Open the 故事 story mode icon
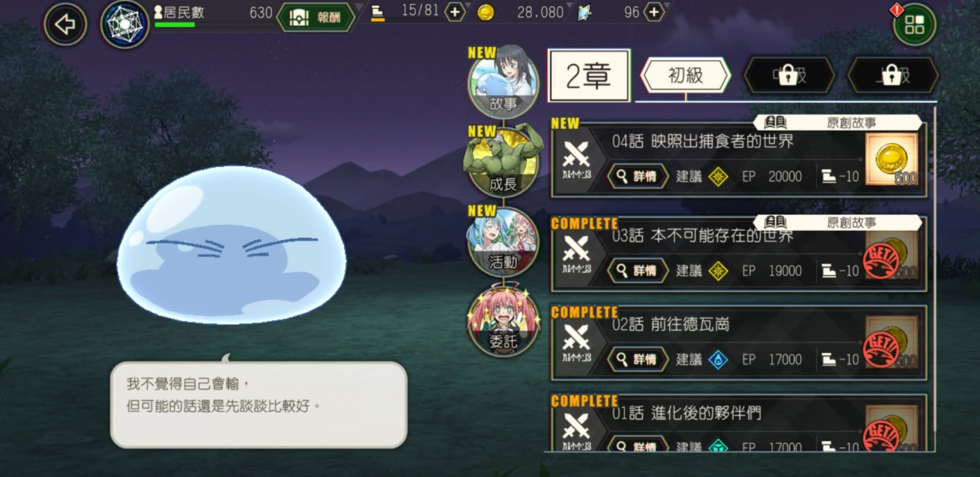980x477 pixels. [x=504, y=81]
